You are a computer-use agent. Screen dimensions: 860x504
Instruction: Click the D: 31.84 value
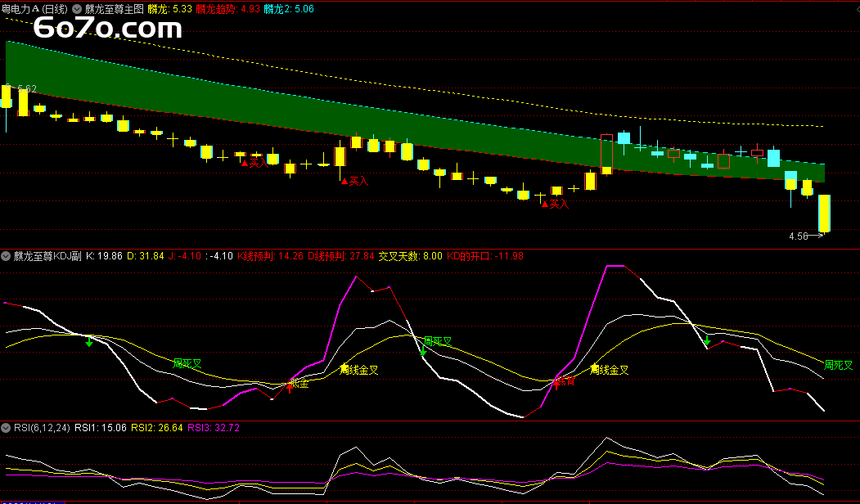coord(146,255)
